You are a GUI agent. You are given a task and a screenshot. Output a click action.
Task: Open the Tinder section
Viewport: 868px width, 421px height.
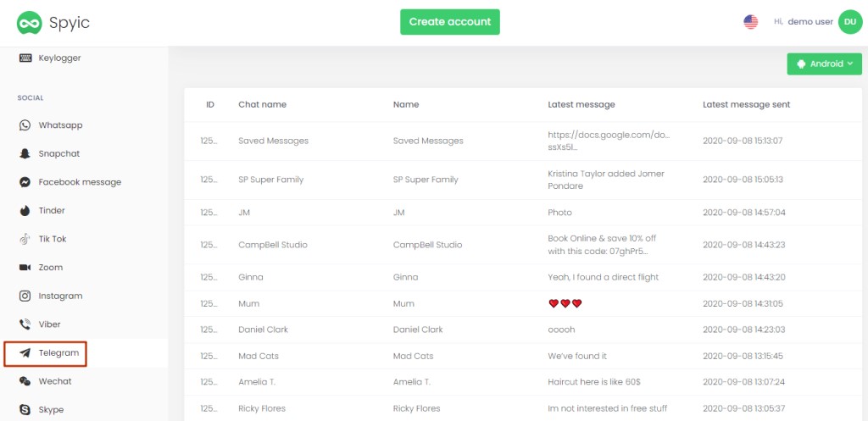click(52, 211)
